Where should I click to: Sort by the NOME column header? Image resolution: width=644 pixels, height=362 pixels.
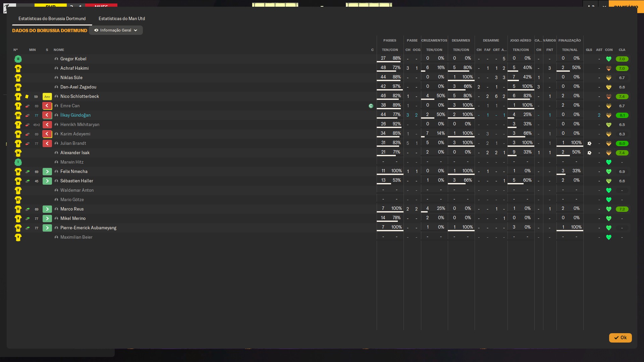coord(59,50)
